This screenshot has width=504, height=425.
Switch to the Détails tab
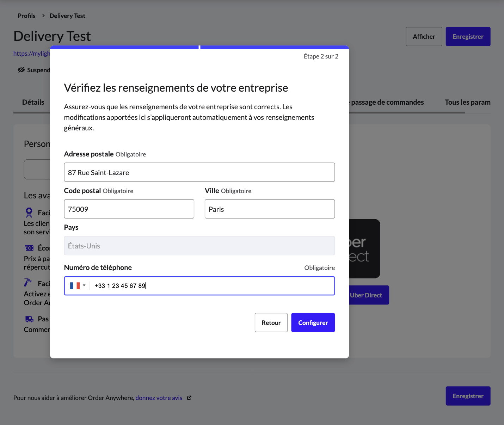click(33, 102)
